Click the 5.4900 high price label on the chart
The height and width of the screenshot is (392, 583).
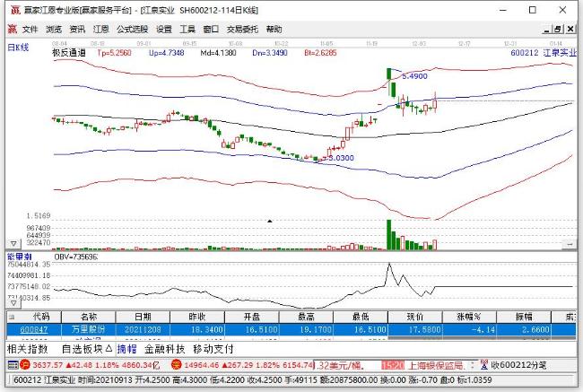click(x=415, y=76)
